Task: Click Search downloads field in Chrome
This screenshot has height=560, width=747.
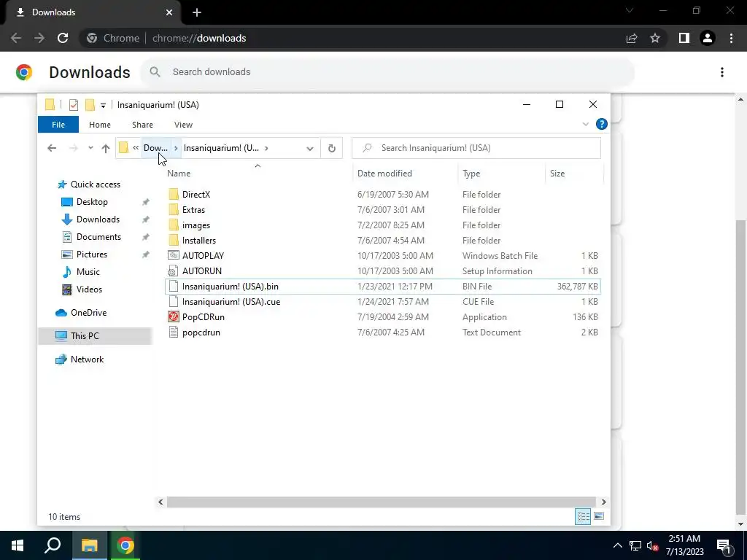Action: click(387, 72)
